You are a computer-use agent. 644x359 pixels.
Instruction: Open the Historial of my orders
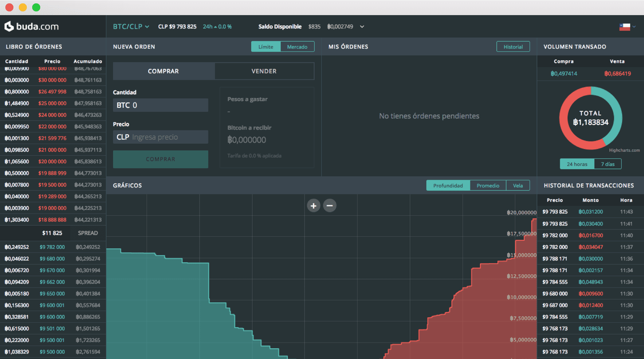tap(513, 47)
